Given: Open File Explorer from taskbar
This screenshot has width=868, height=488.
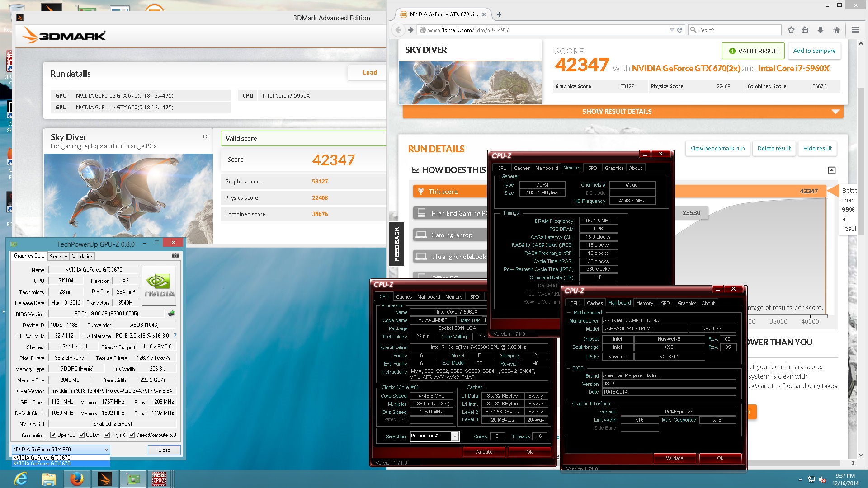Looking at the screenshot, I should point(48,479).
